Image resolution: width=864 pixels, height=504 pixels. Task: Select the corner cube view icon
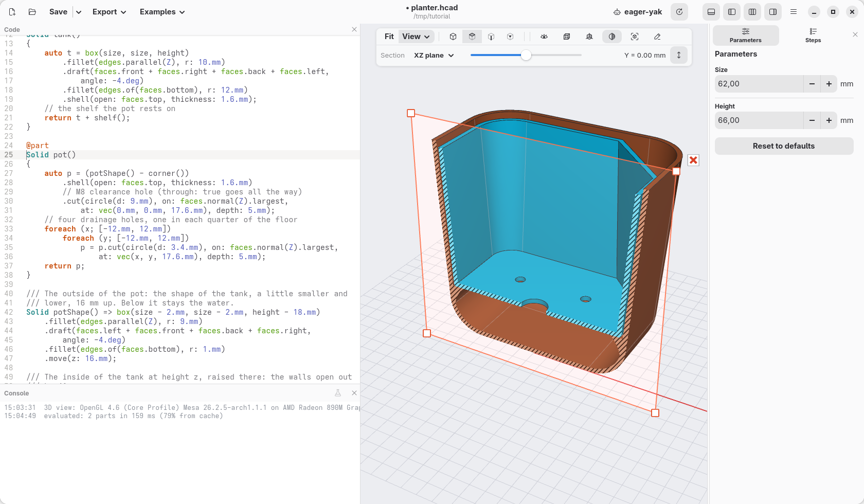pyautogui.click(x=510, y=37)
